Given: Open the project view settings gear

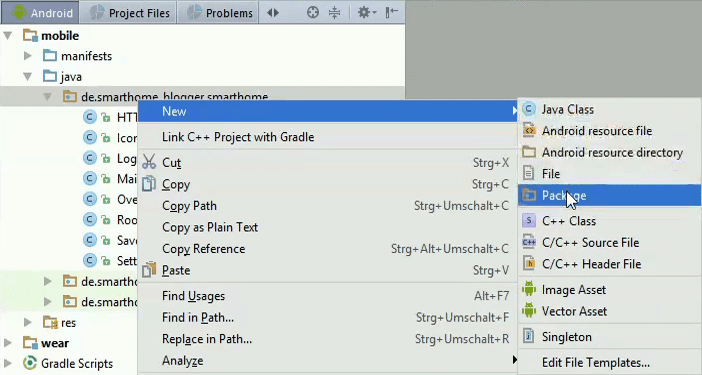Looking at the screenshot, I should click(367, 13).
